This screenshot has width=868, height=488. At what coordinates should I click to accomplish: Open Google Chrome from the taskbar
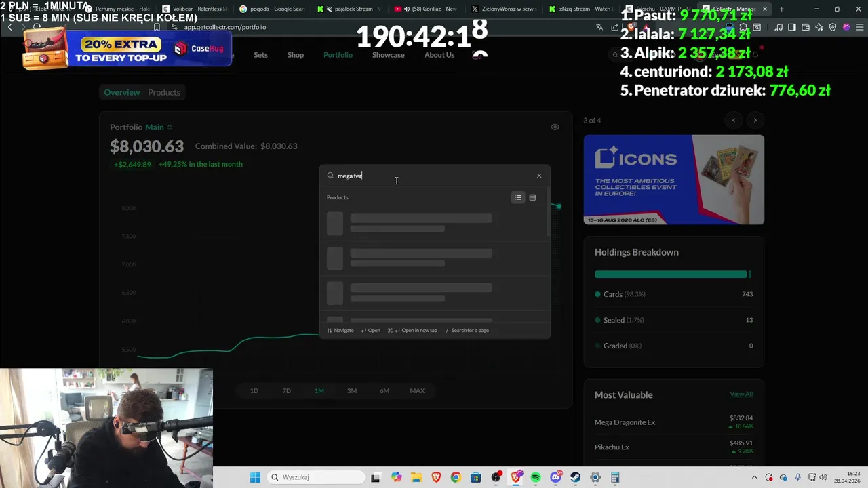coord(456,477)
